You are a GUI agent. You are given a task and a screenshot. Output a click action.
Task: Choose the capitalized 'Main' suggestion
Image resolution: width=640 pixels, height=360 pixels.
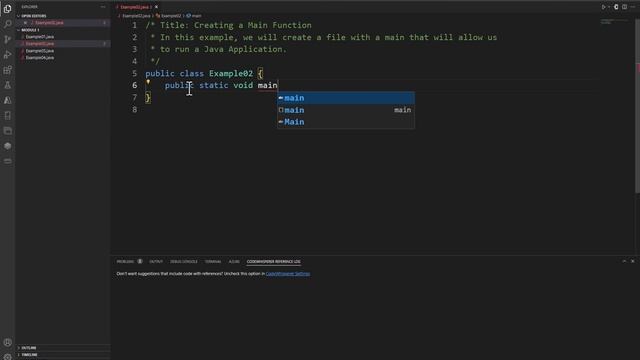[346, 122]
